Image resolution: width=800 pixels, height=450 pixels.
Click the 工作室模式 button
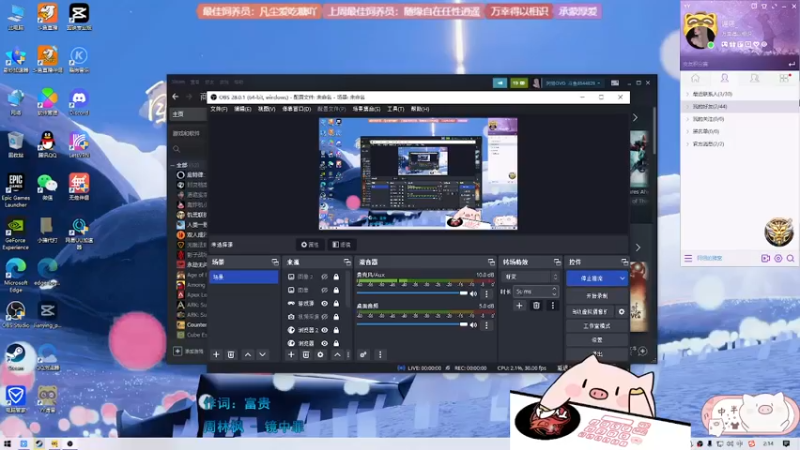[x=597, y=326]
